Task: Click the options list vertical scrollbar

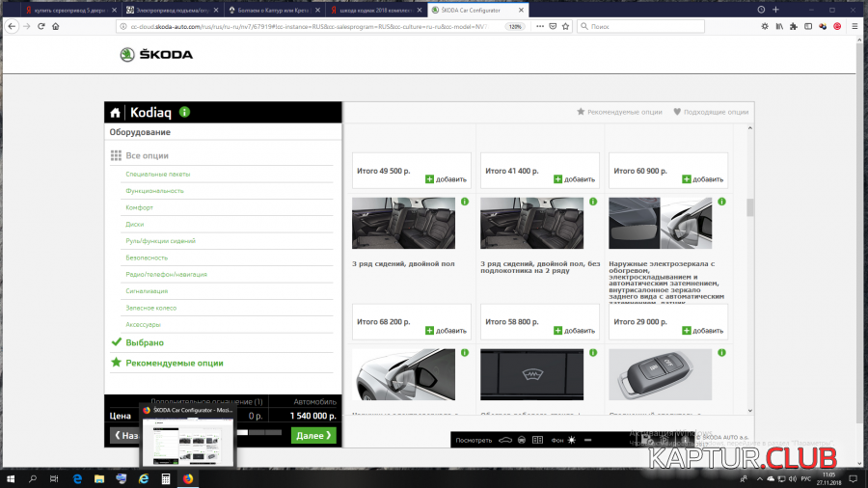Action: pos(749,208)
